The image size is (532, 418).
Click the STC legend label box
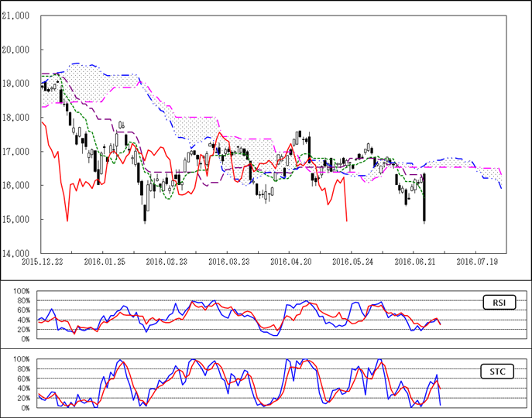click(x=494, y=372)
